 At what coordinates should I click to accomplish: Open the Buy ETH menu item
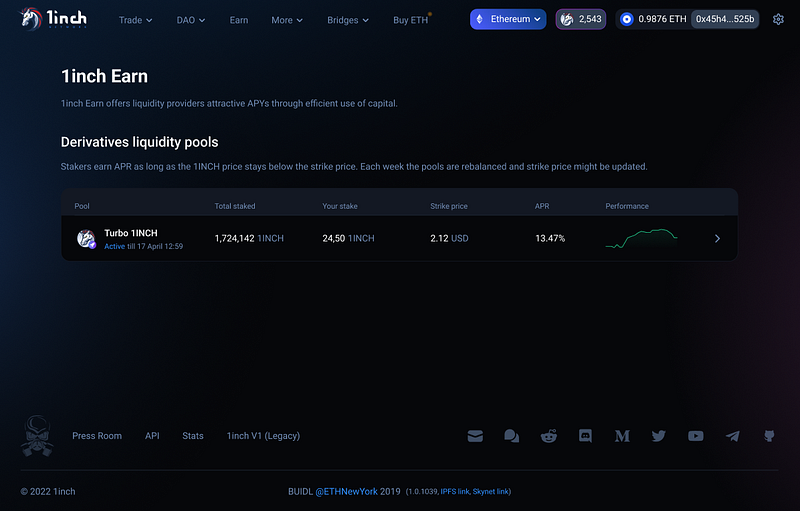tap(411, 20)
